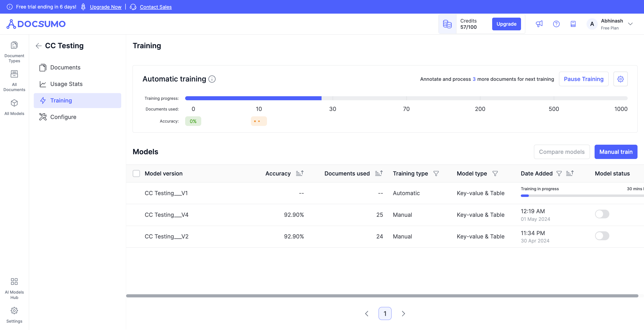Open automatic training settings gear
The height and width of the screenshot is (330, 644).
(x=620, y=79)
